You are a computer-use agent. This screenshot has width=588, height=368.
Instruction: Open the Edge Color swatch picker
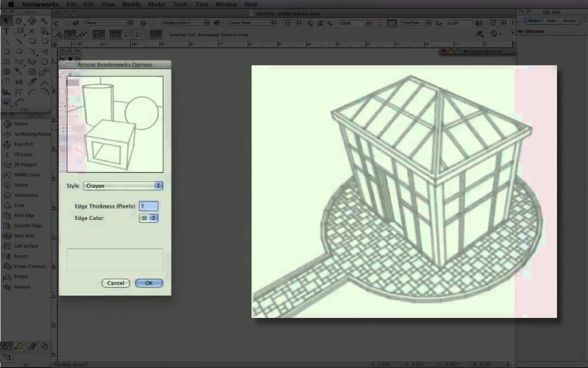pyautogui.click(x=149, y=218)
